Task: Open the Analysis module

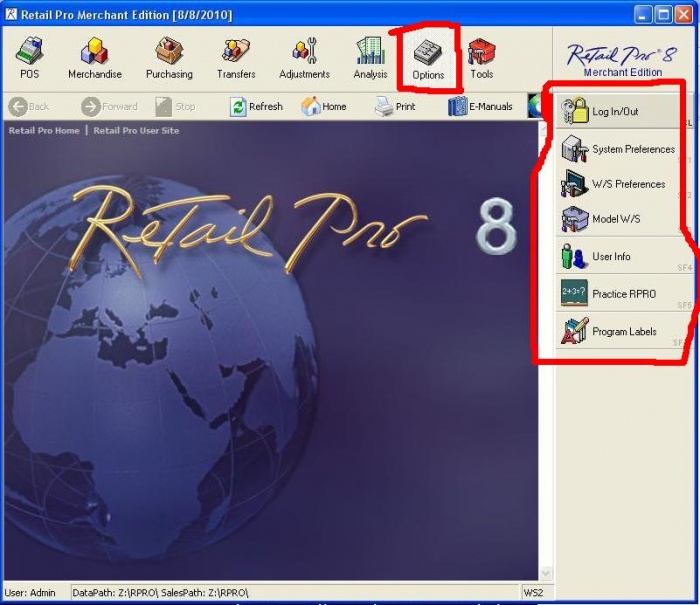Action: coord(370,58)
